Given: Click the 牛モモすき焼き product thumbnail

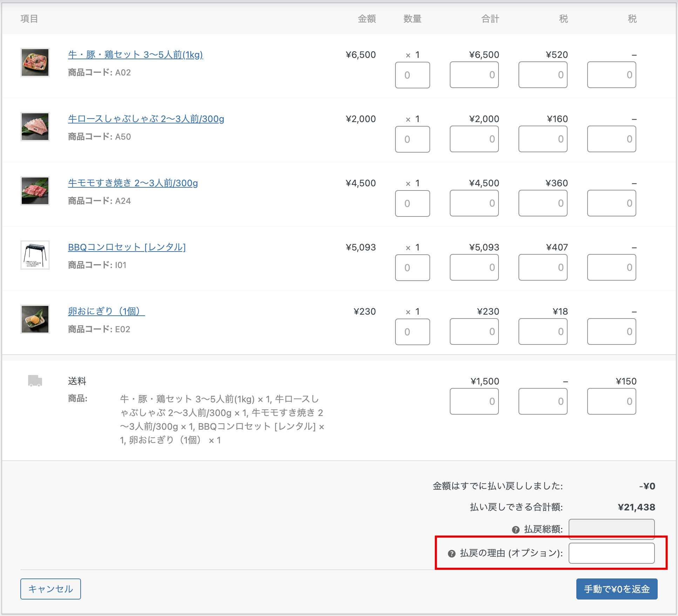Looking at the screenshot, I should tap(35, 191).
